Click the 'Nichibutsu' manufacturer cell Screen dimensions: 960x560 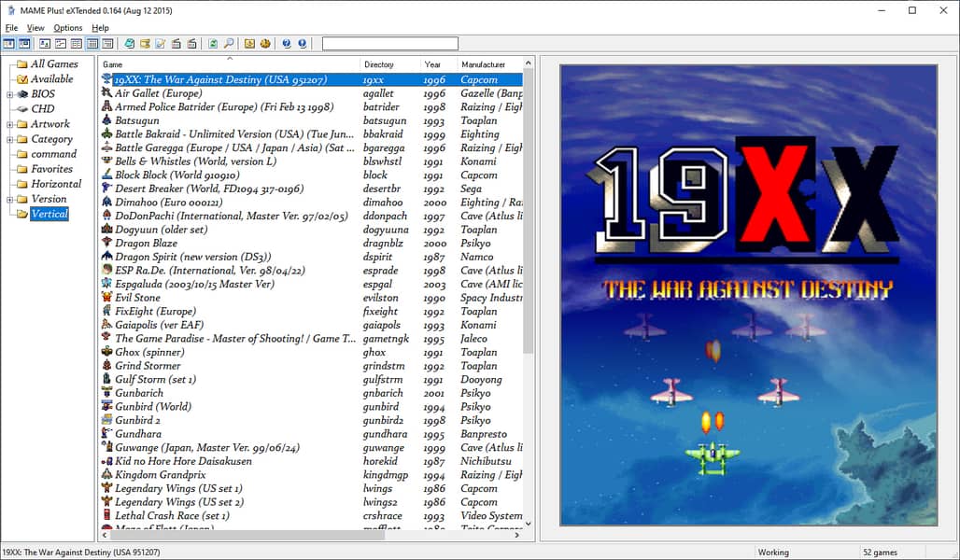[486, 461]
